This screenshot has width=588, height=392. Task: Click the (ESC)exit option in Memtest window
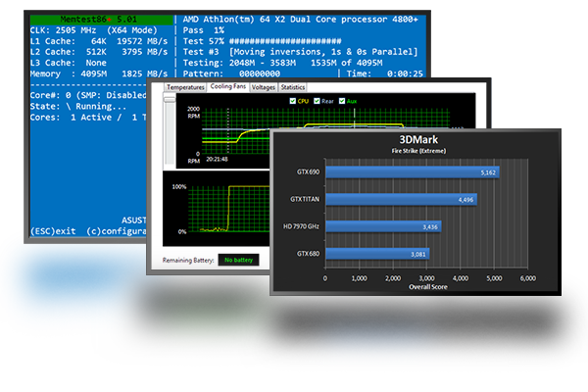[x=53, y=231]
